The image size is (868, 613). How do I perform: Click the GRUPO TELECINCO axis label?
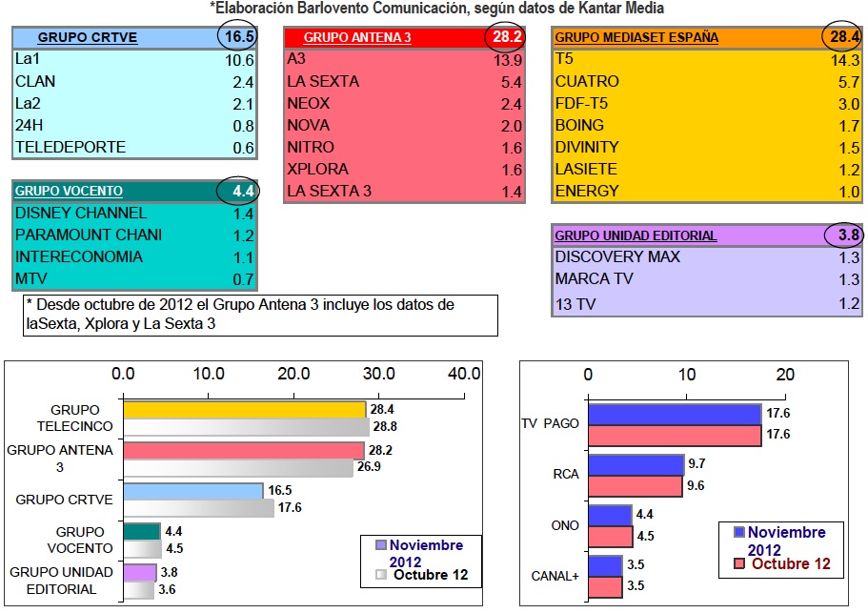(x=74, y=419)
